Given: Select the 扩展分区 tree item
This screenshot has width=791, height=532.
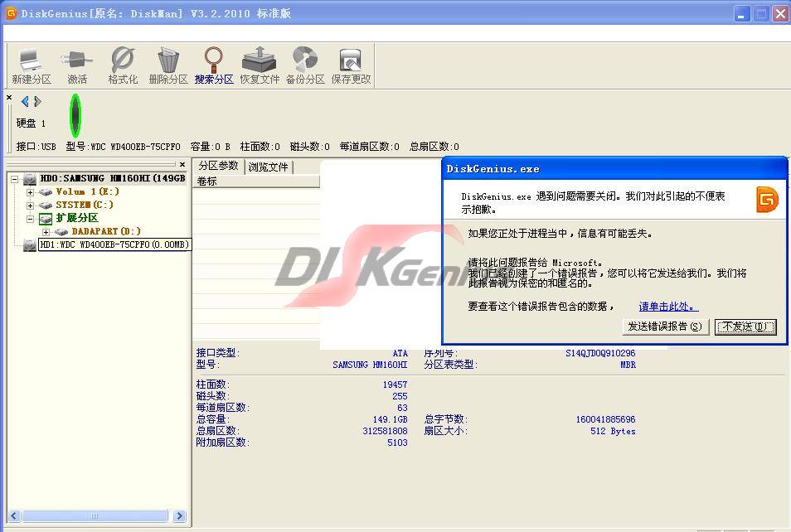Looking at the screenshot, I should point(76,218).
